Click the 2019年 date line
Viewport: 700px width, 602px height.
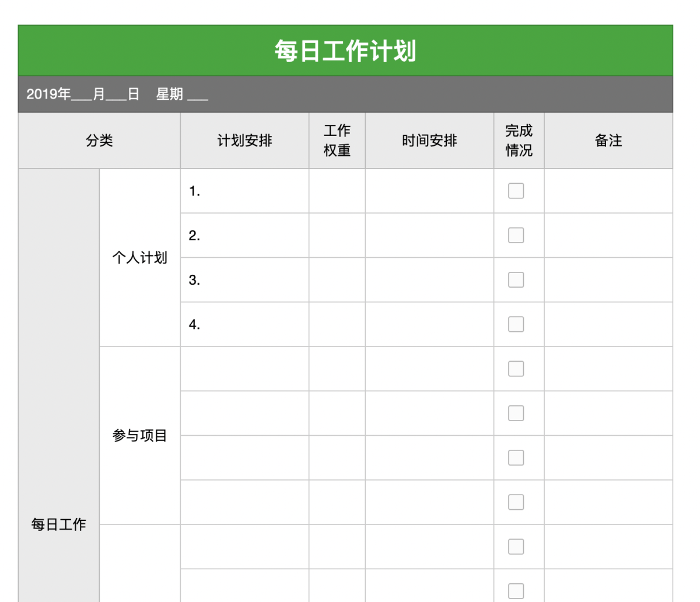(x=117, y=94)
